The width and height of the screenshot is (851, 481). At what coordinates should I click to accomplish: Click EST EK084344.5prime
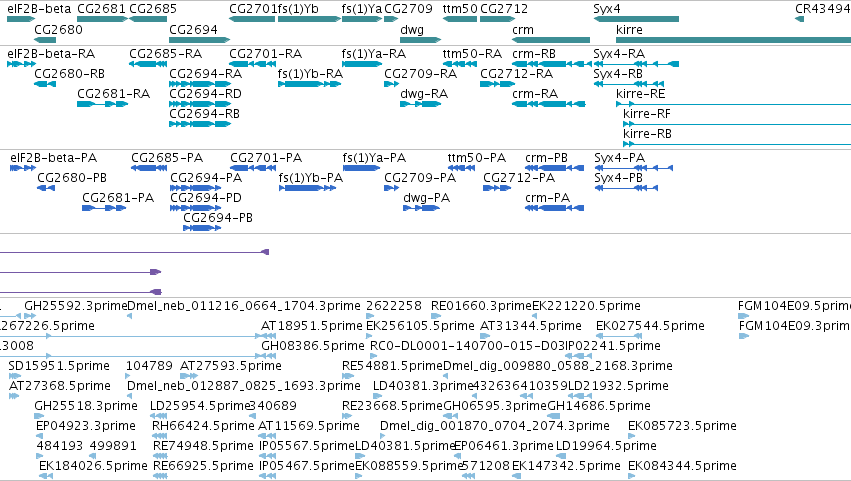[x=682, y=467]
